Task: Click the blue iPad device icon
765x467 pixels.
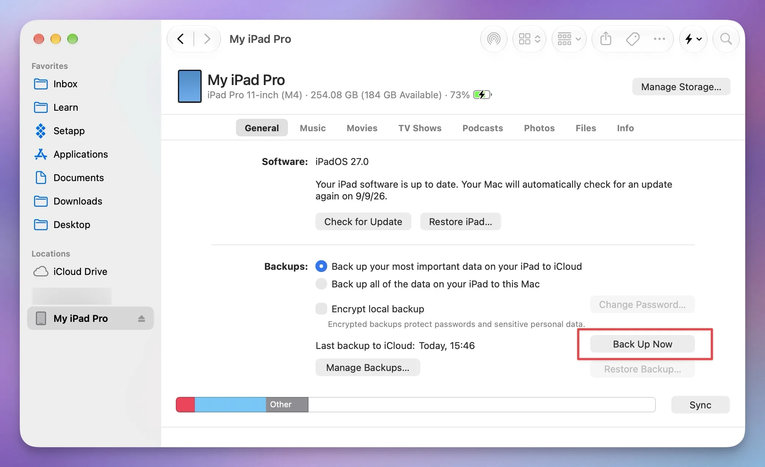Action: tap(189, 86)
